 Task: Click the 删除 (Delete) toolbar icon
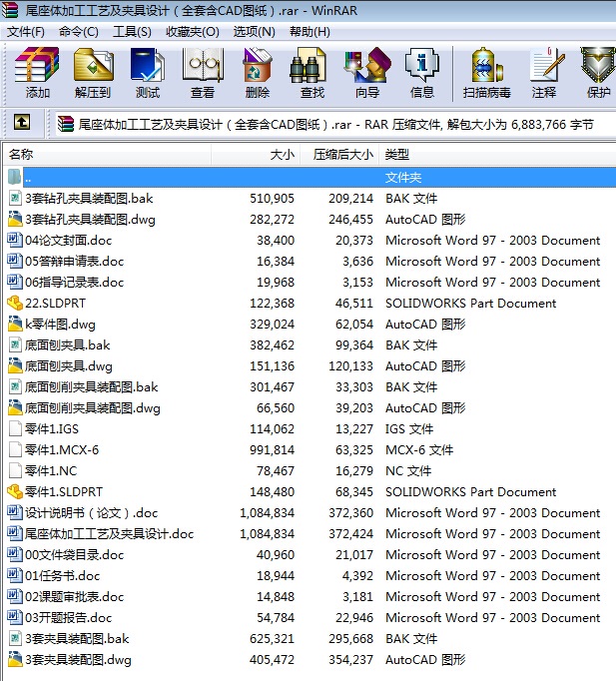click(258, 65)
